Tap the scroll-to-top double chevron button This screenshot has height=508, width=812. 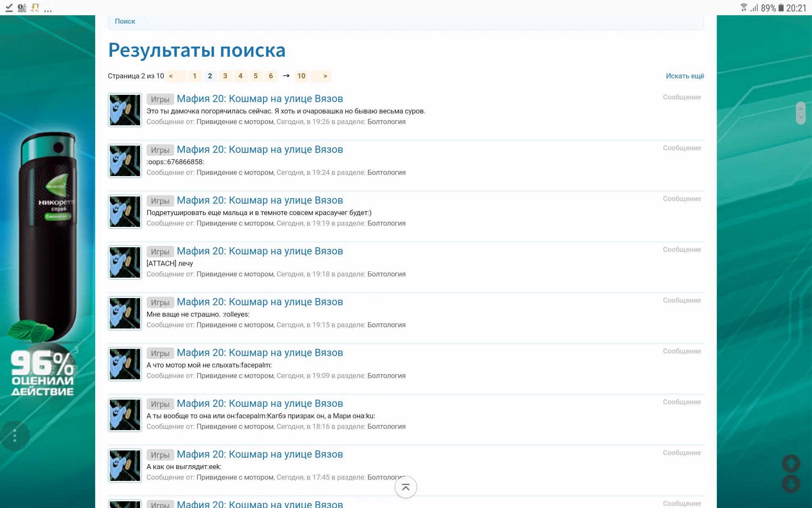(406, 487)
